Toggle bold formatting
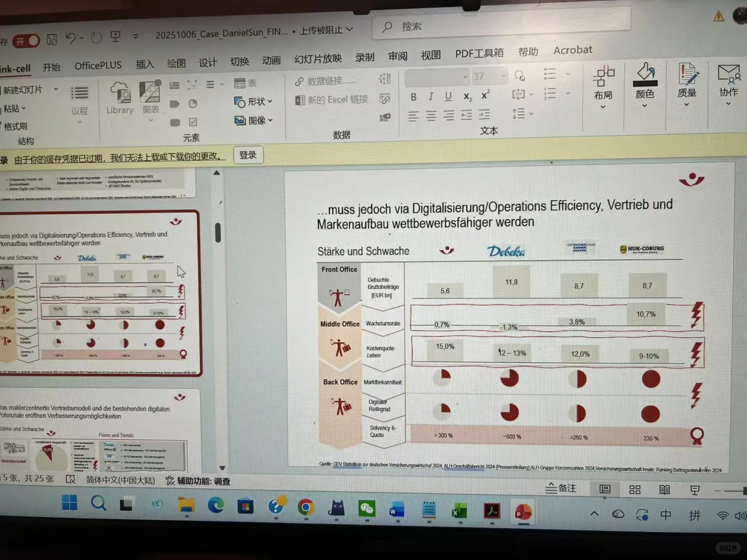The width and height of the screenshot is (747, 560). coord(413,96)
